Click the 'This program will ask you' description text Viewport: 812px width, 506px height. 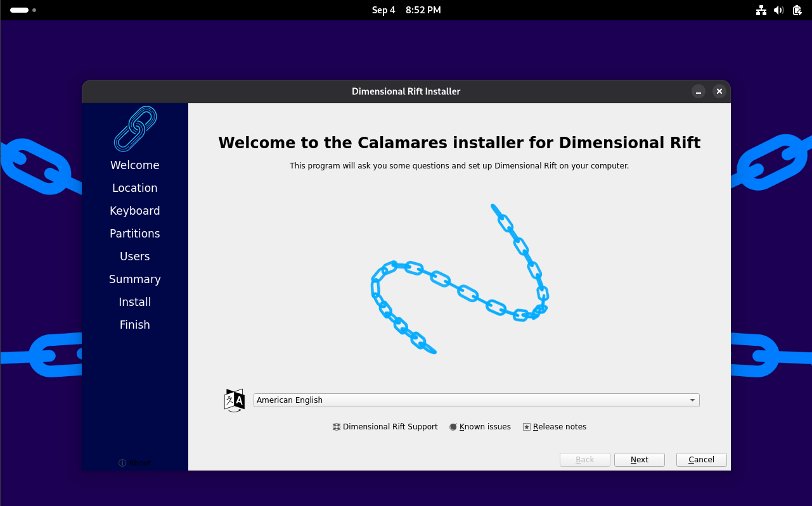tap(460, 166)
